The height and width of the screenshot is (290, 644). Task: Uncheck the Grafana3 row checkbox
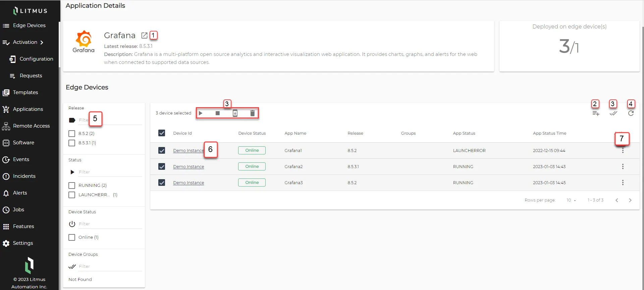[x=162, y=183]
